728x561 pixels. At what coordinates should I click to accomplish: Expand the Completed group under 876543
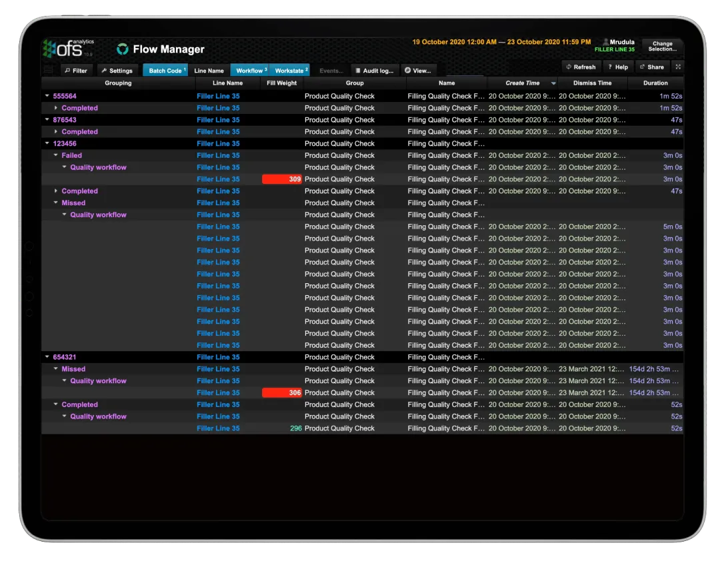(56, 131)
